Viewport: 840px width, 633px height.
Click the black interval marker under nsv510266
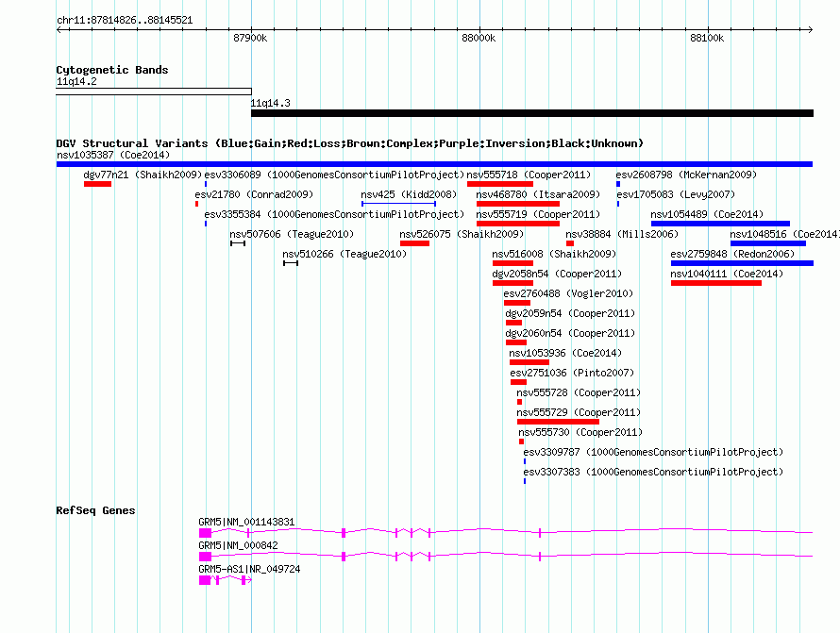291,263
